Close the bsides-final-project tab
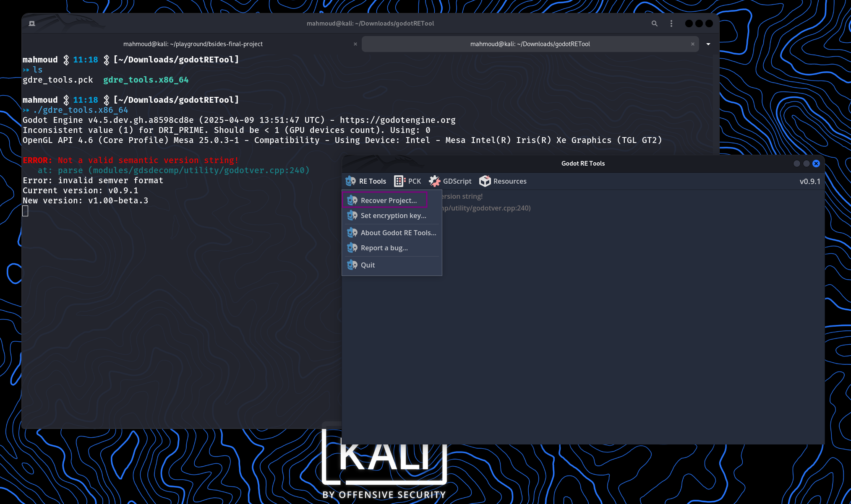The height and width of the screenshot is (504, 851). [x=355, y=44]
